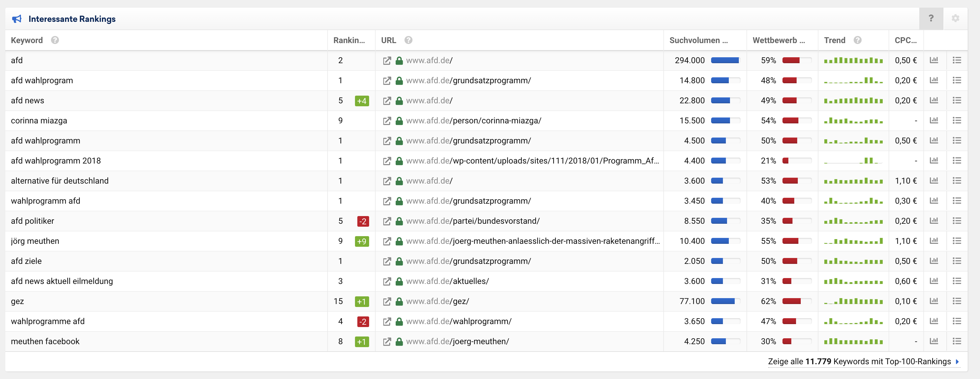This screenshot has width=980, height=379.
Task: Click competition value 21%
Action: tap(768, 161)
